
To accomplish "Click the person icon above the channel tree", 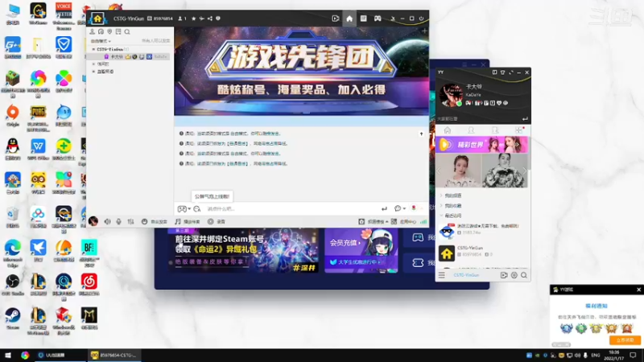I will (92, 31).
